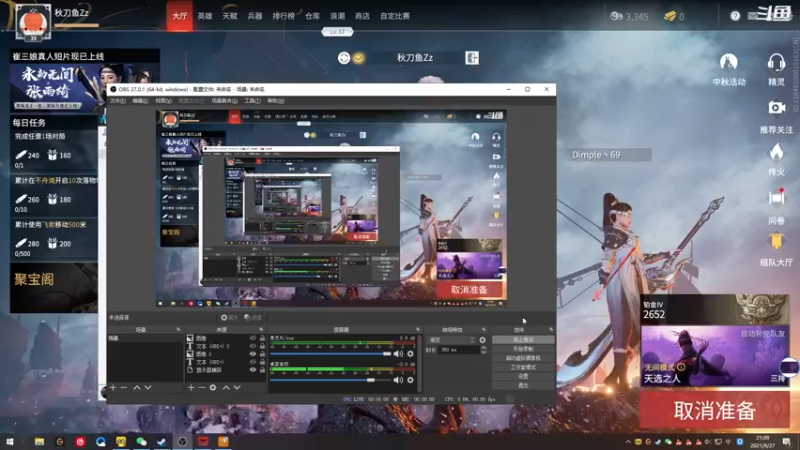The image size is (800, 450).
Task: Move the scene down in the Scenes panel
Action: [148, 388]
